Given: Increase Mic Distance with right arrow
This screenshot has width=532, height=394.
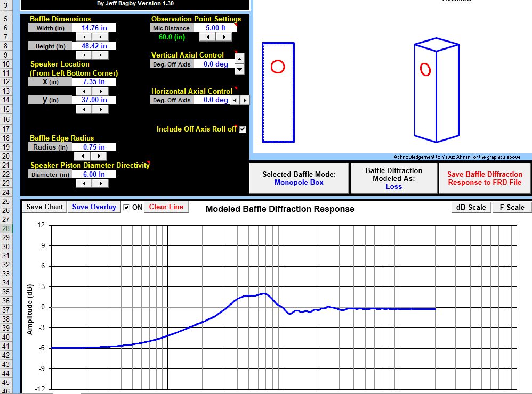Looking at the screenshot, I should click(x=224, y=37).
